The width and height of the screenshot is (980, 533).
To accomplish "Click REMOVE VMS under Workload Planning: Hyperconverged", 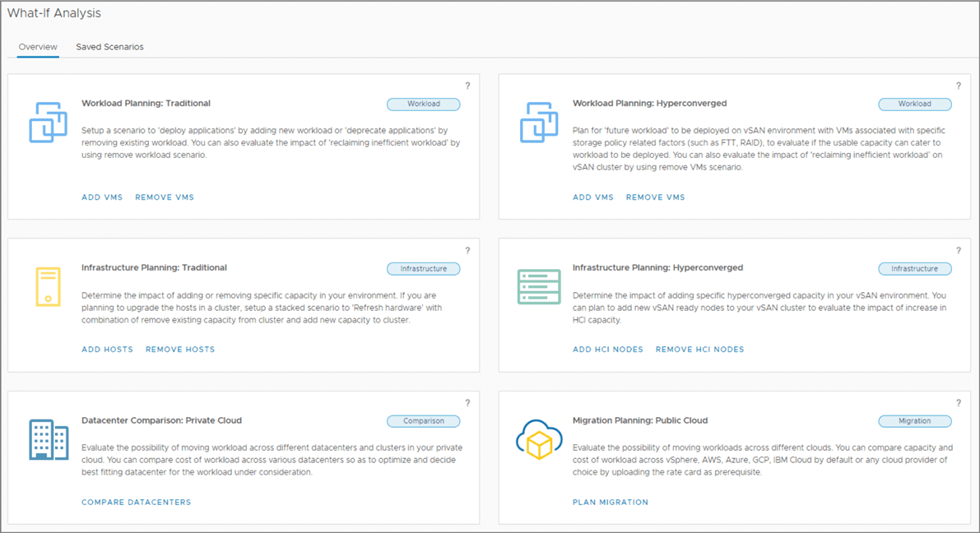I will pyautogui.click(x=655, y=197).
